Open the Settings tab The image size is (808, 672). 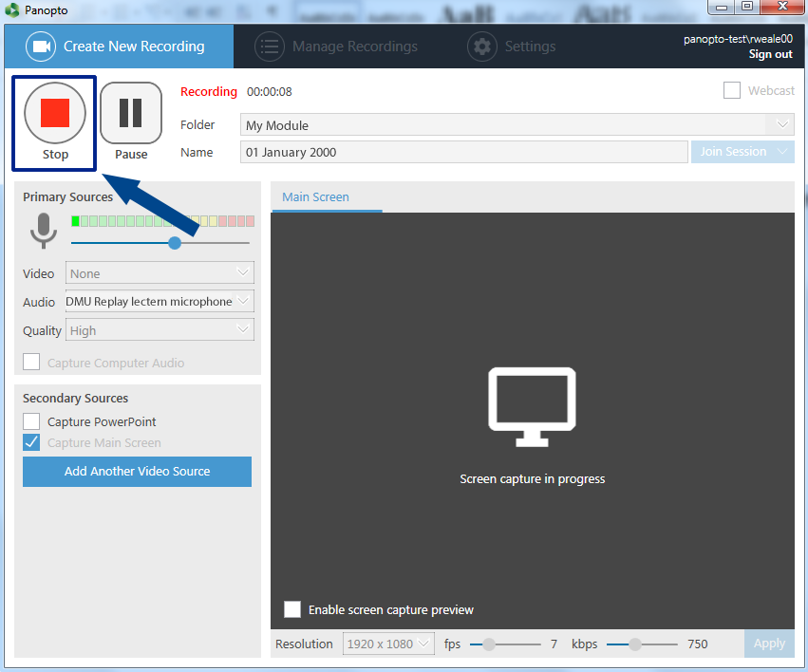(512, 47)
